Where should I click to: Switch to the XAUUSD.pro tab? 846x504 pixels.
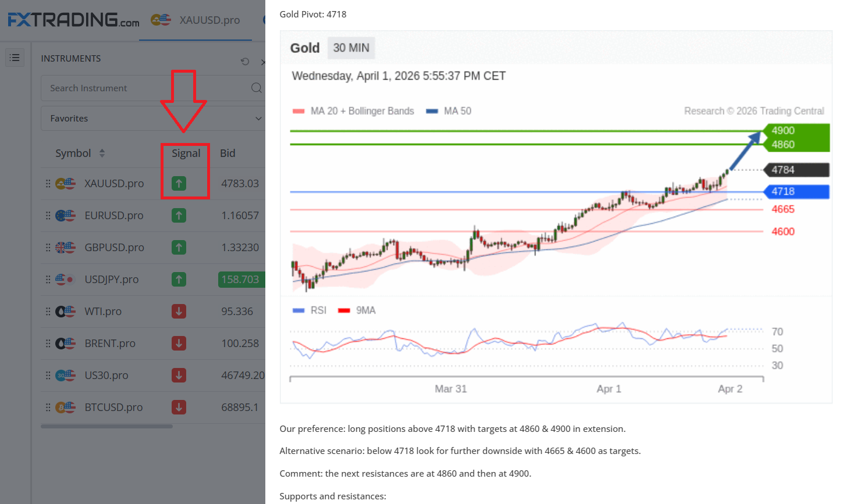coord(195,20)
